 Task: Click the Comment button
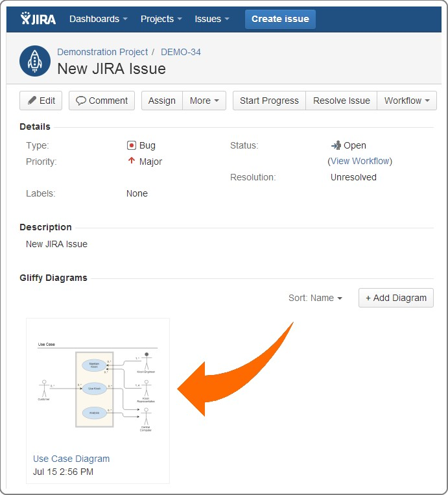pos(102,101)
